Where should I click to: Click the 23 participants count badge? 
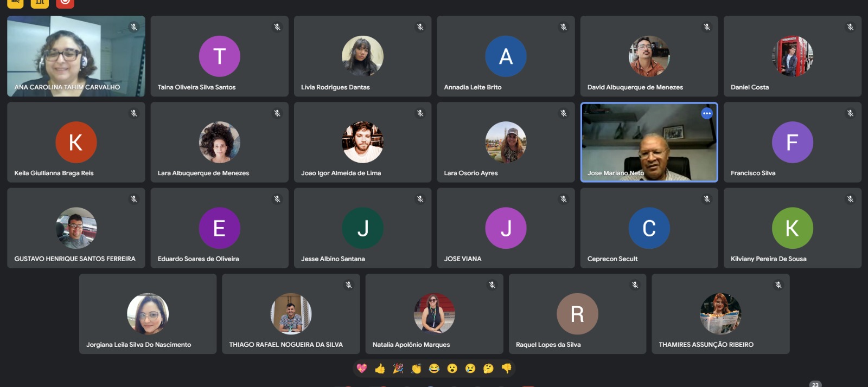tap(815, 384)
